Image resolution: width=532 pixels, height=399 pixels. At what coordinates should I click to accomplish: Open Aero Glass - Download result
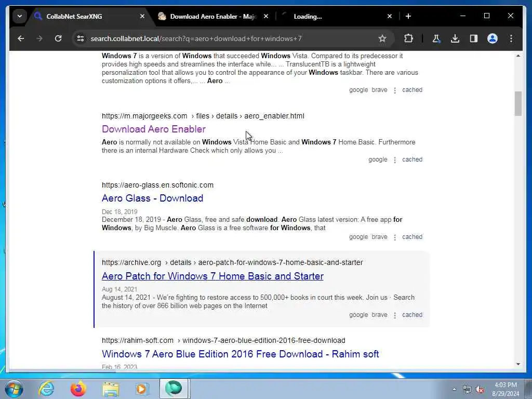(x=152, y=198)
